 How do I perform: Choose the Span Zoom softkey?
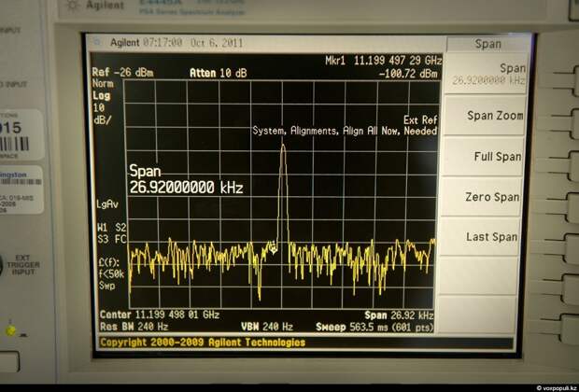[x=487, y=115]
